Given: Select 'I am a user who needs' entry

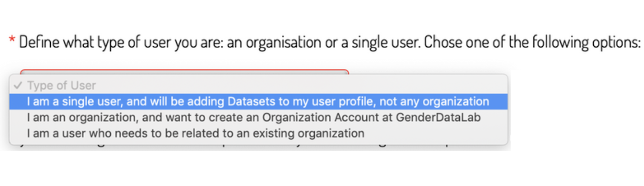Looking at the screenshot, I should tap(196, 133).
